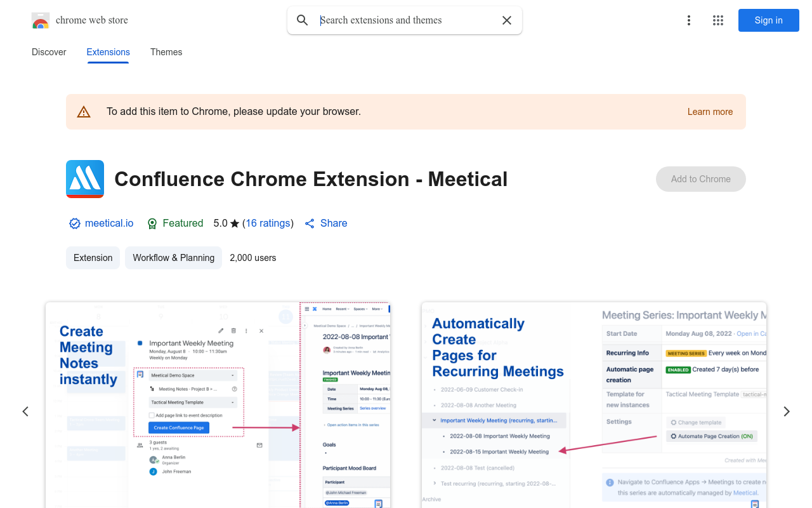Open the Learn more link
The height and width of the screenshot is (508, 812).
tap(710, 112)
